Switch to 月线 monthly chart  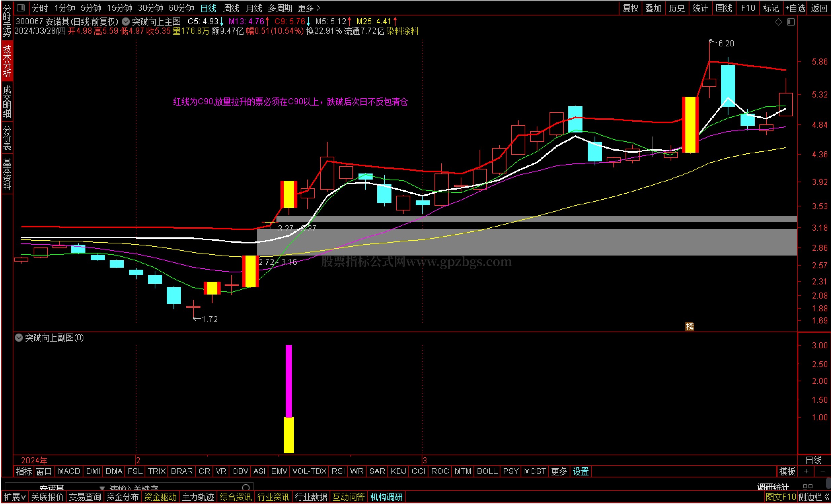pyautogui.click(x=254, y=8)
